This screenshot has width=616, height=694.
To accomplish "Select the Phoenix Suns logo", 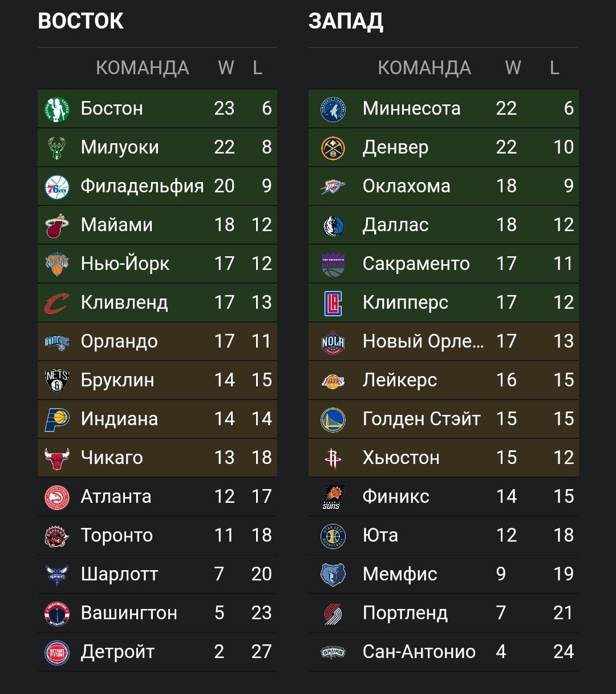I will [333, 497].
